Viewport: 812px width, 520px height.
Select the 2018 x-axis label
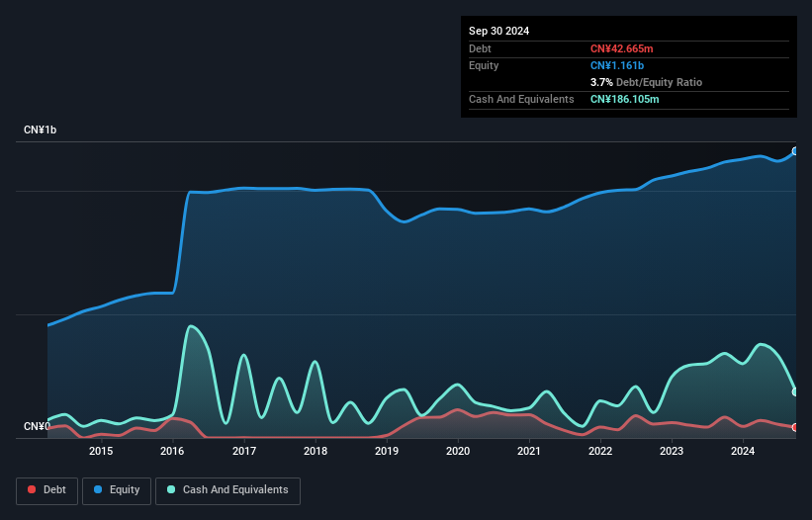[x=316, y=452]
